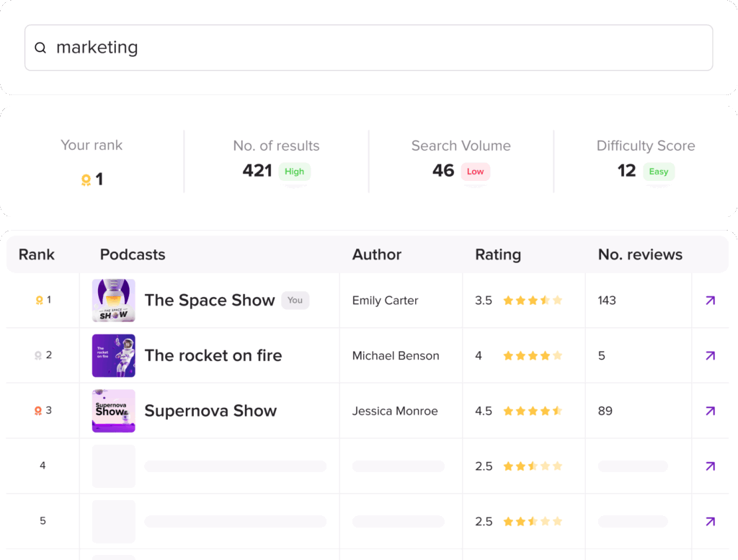This screenshot has height=560, width=738.
Task: Click review count 5 for The rocket on fire
Action: tap(602, 355)
